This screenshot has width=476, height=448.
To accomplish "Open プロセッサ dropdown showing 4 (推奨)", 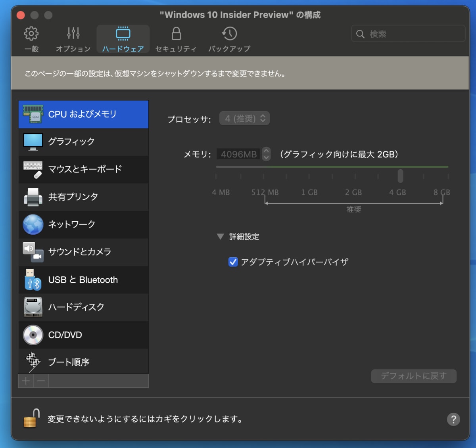I will coord(244,119).
